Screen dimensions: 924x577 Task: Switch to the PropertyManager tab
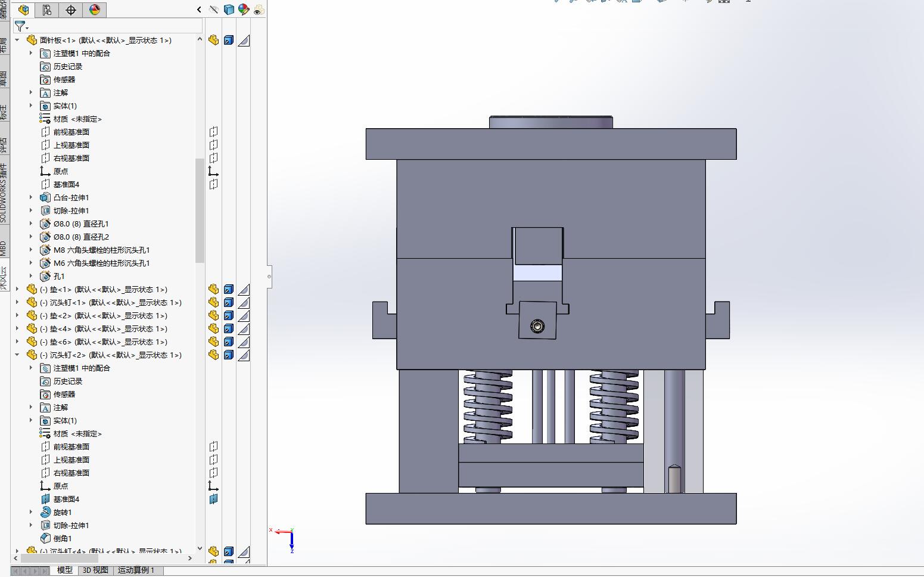point(46,10)
